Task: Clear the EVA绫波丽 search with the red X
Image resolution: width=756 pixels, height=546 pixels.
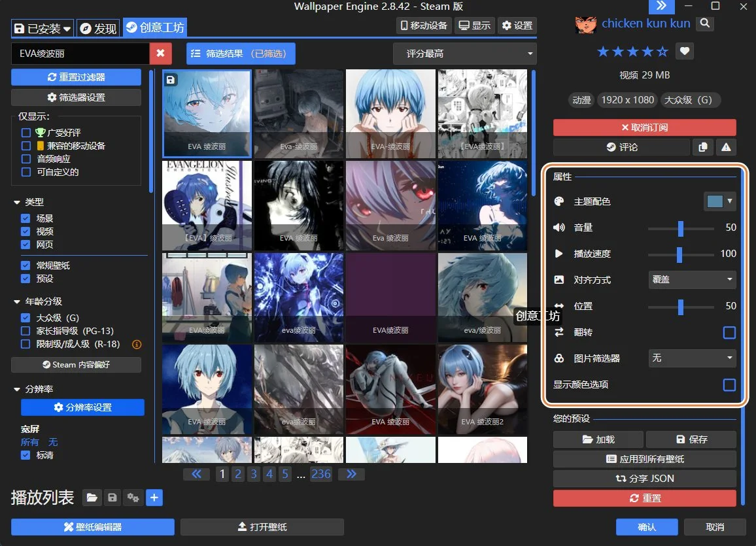Action: click(x=161, y=54)
